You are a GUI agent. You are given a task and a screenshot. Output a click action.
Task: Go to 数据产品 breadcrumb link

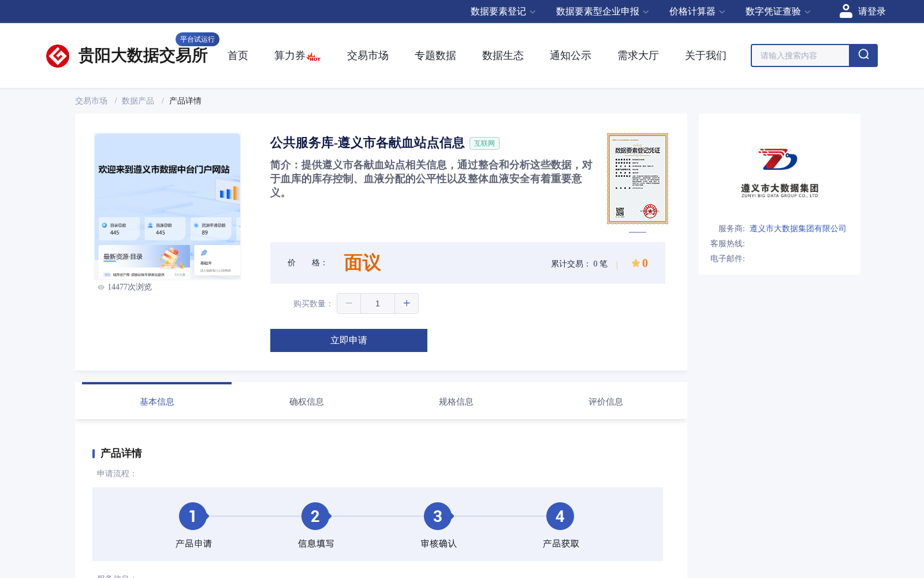coord(138,101)
